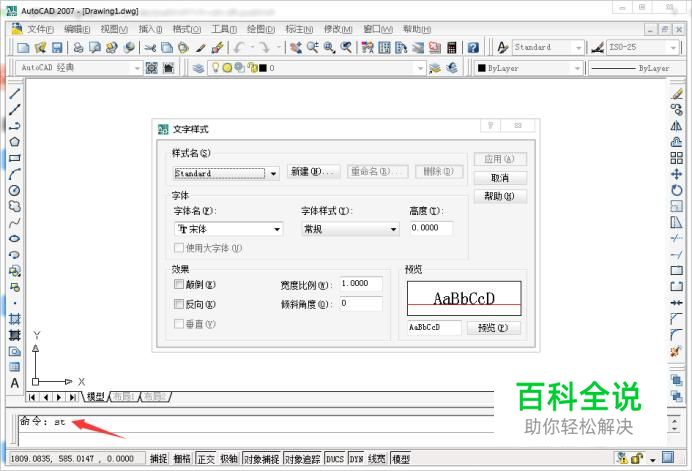Image resolution: width=692 pixels, height=471 pixels.
Task: Click the 预览 Preview button
Action: tap(493, 328)
